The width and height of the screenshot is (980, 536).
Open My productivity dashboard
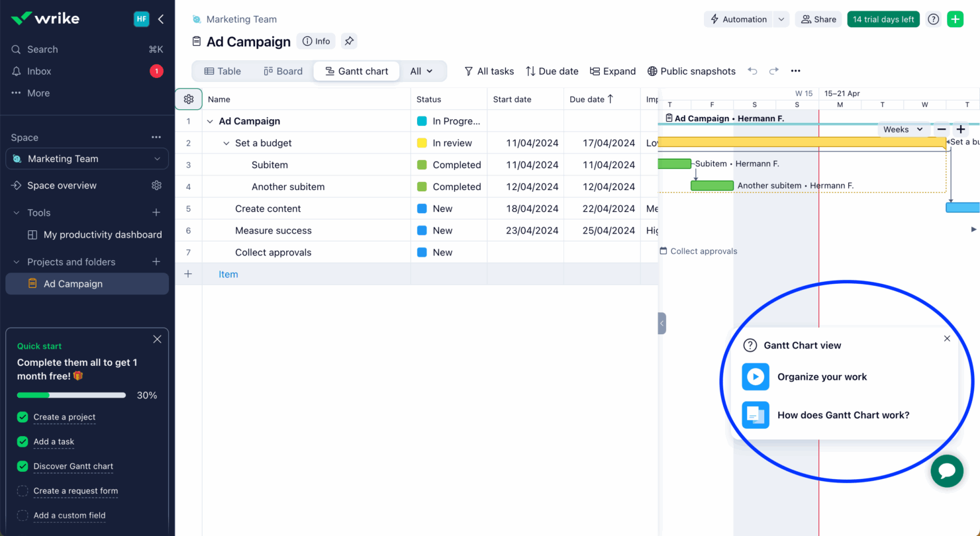pyautogui.click(x=103, y=234)
